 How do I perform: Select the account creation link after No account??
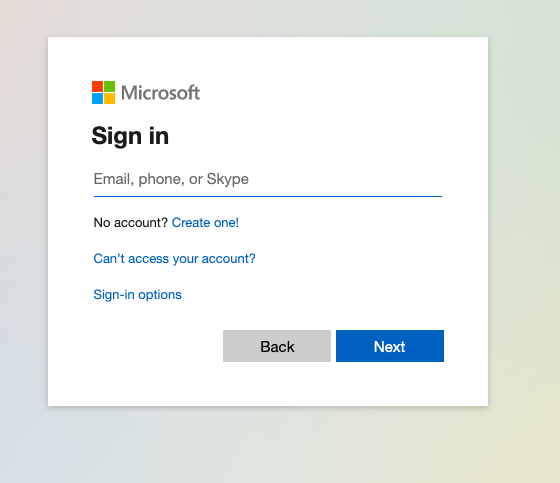click(205, 223)
